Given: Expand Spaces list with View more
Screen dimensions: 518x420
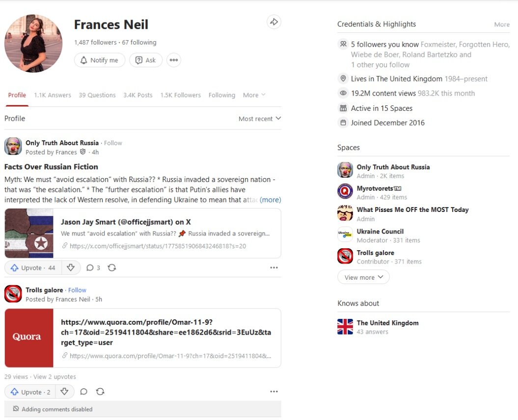Looking at the screenshot, I should coord(363,277).
